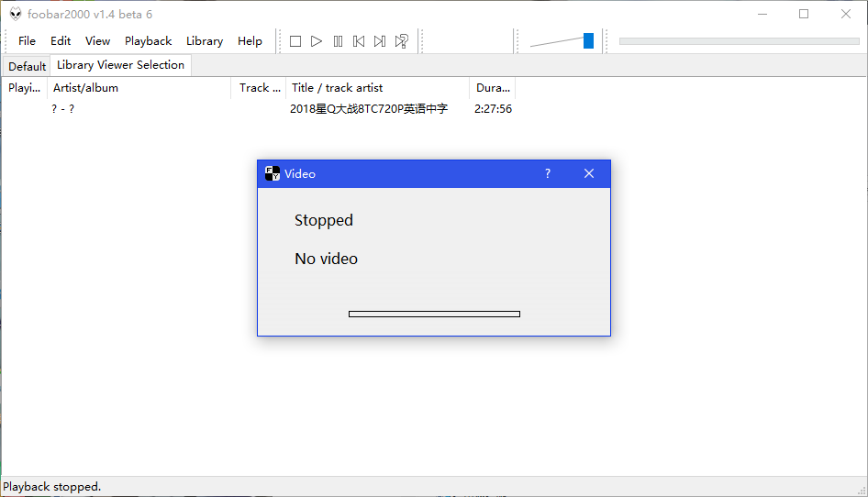Image resolution: width=868 pixels, height=497 pixels.
Task: Click the 'No video' text in the Video dialog
Action: pos(326,259)
